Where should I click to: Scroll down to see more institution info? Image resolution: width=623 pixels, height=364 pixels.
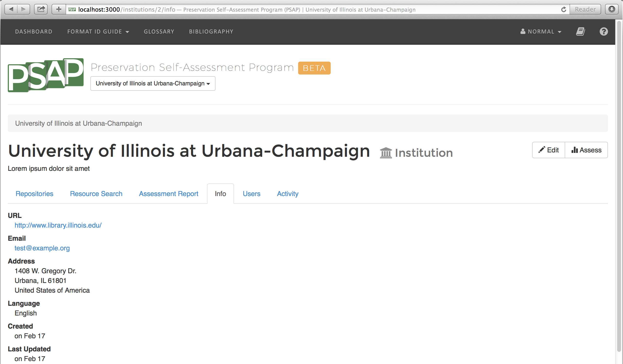pos(618,360)
